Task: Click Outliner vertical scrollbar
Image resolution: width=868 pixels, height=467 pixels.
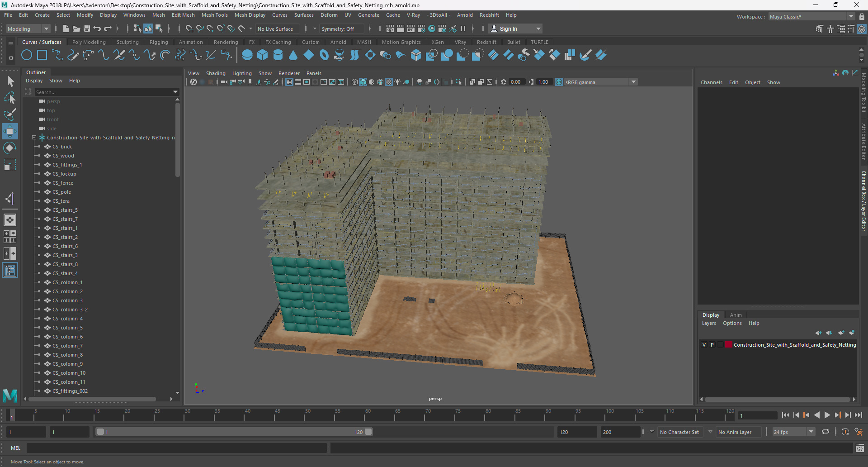Action: [177, 140]
